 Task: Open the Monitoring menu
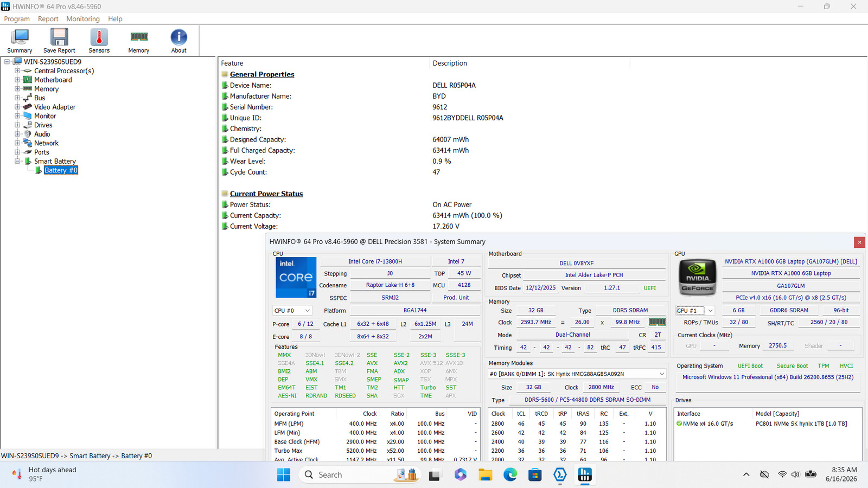coord(83,19)
